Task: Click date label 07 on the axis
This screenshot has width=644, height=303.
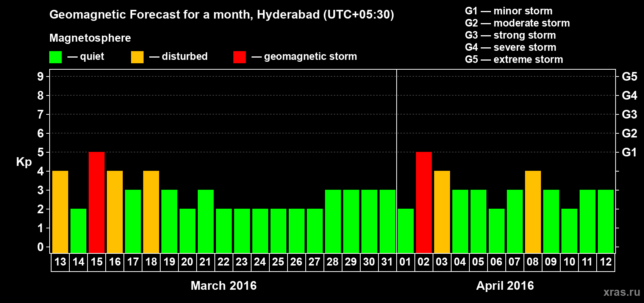Action: click(514, 262)
